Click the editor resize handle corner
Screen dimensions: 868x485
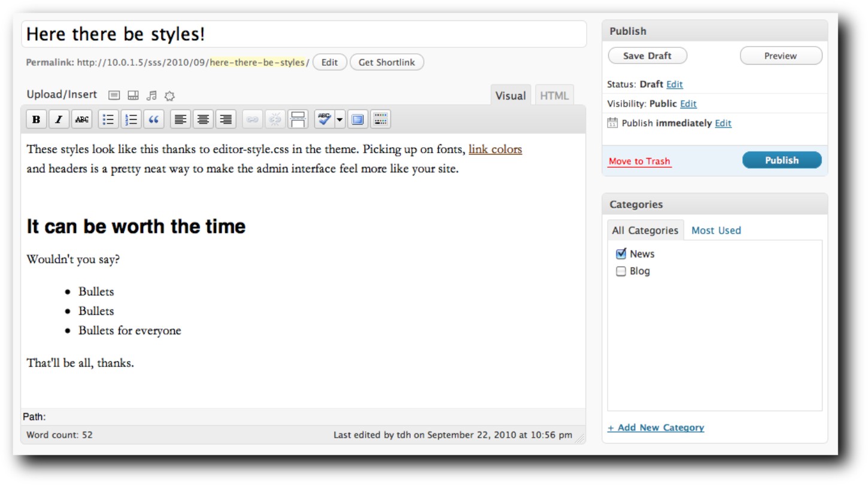[x=579, y=438]
